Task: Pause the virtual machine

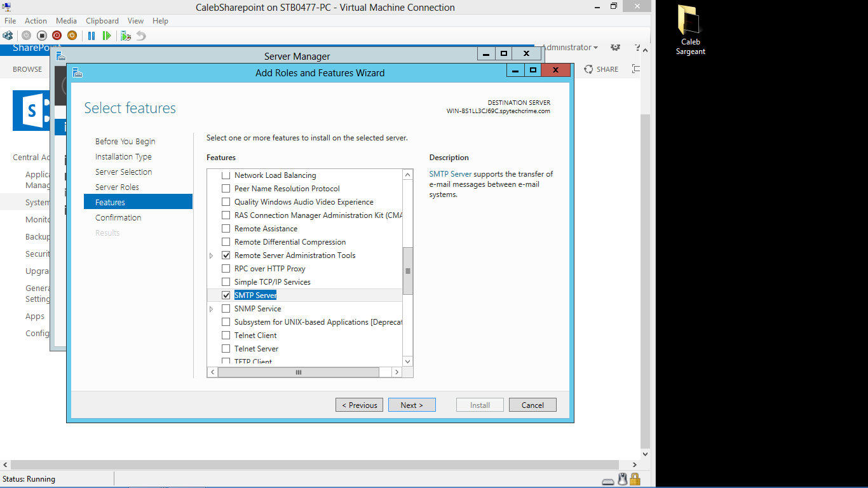Action: [x=92, y=36]
